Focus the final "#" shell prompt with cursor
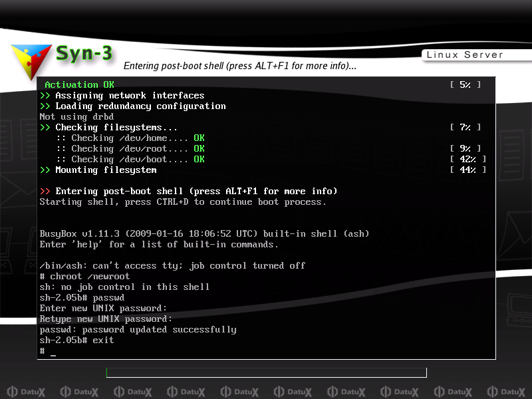The height and width of the screenshot is (399, 532). (x=48, y=351)
